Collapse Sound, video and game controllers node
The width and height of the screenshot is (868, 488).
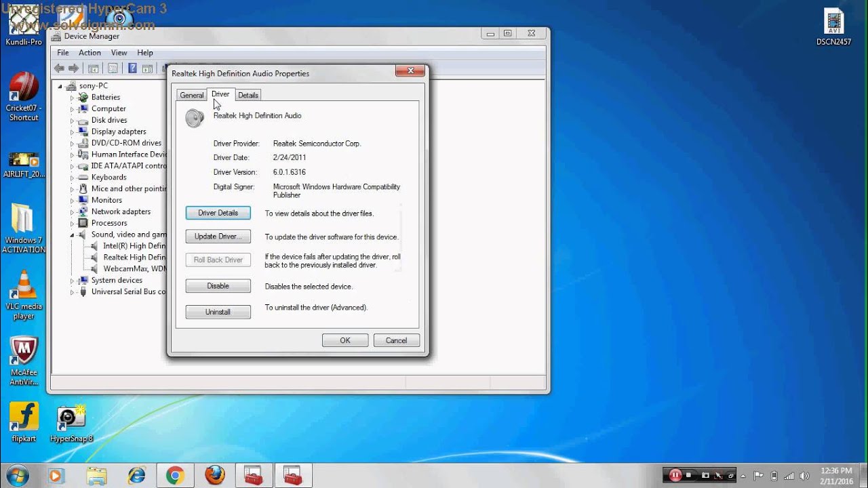pyautogui.click(x=72, y=235)
